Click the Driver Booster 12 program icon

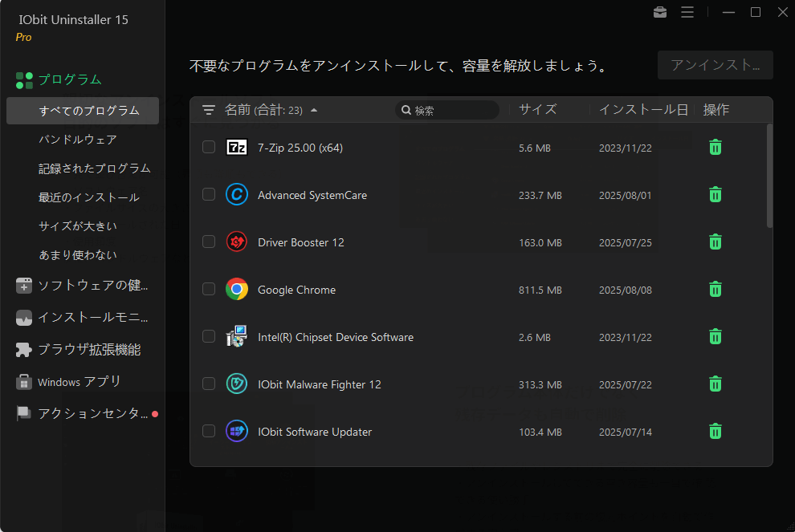[x=237, y=242]
